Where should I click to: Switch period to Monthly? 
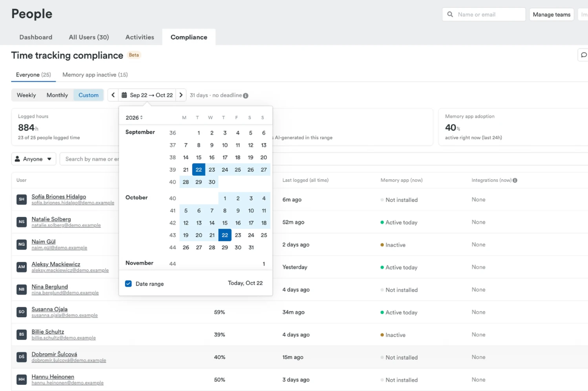tap(57, 95)
